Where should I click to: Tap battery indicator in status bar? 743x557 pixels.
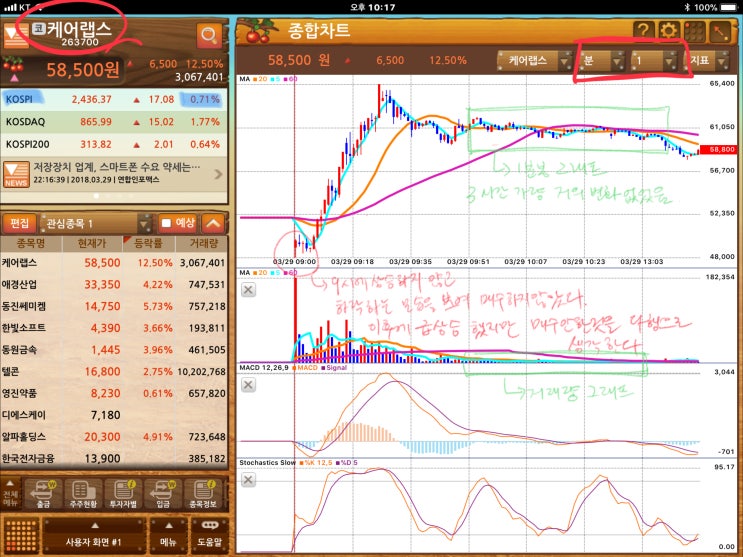730,7
